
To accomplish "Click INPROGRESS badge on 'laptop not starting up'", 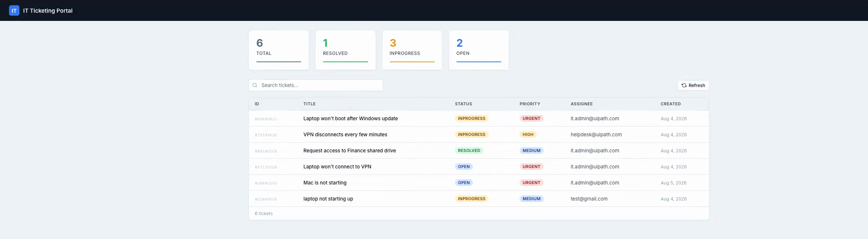I will 471,199.
